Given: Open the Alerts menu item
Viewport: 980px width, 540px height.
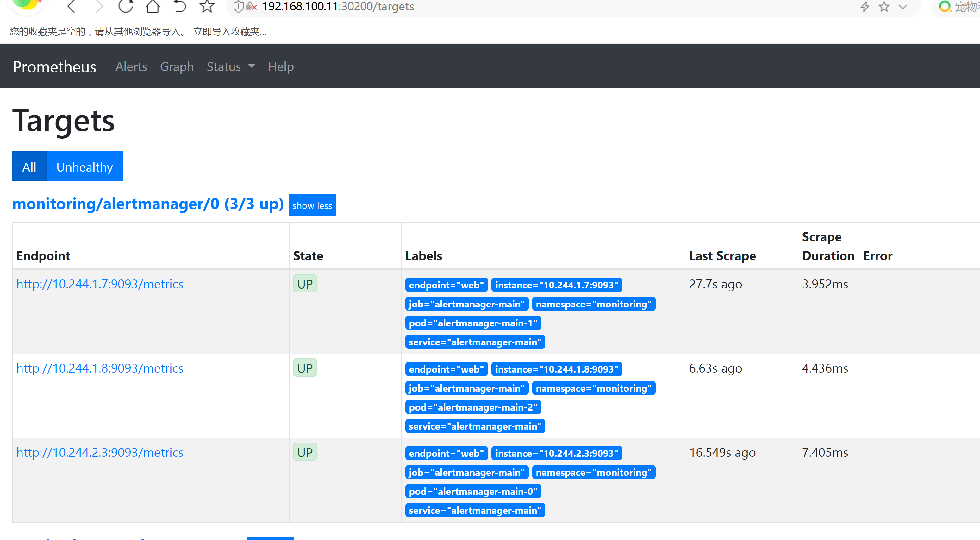Looking at the screenshot, I should 130,66.
